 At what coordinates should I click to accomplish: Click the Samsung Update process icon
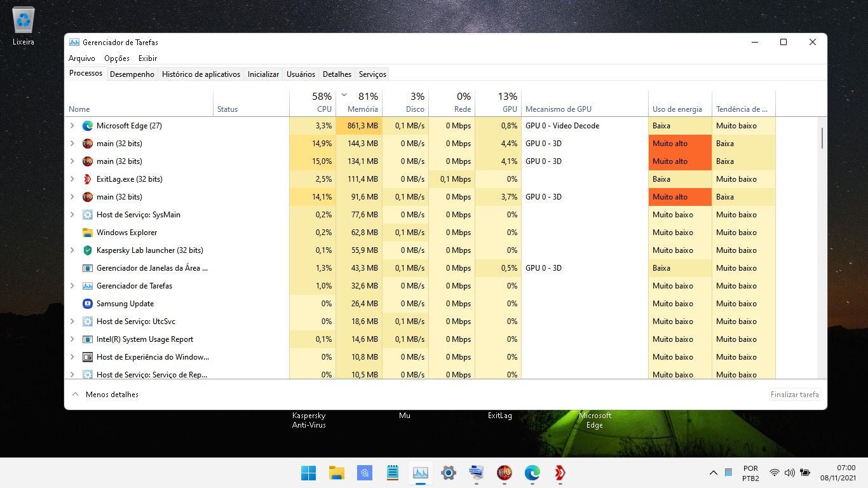click(x=88, y=304)
